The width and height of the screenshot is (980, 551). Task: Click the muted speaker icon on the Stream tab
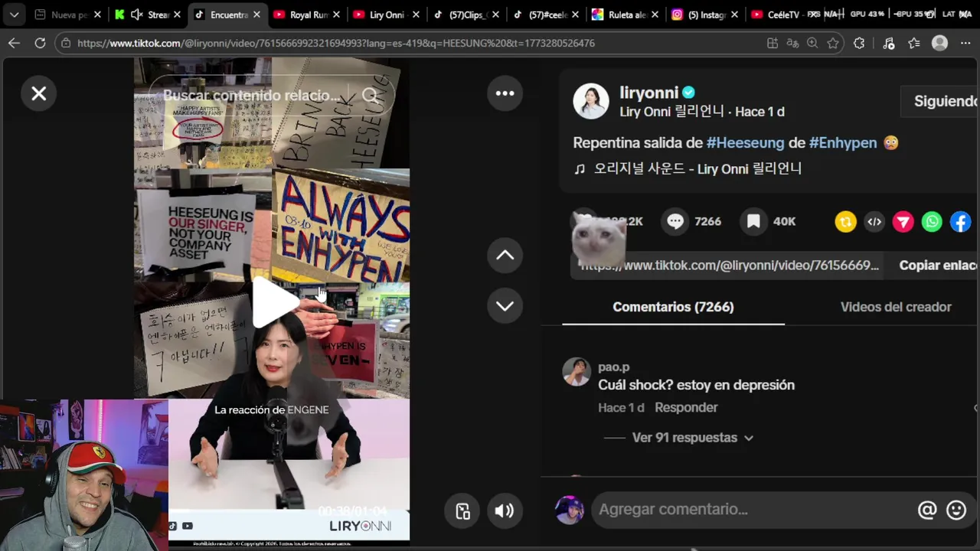[137, 15]
